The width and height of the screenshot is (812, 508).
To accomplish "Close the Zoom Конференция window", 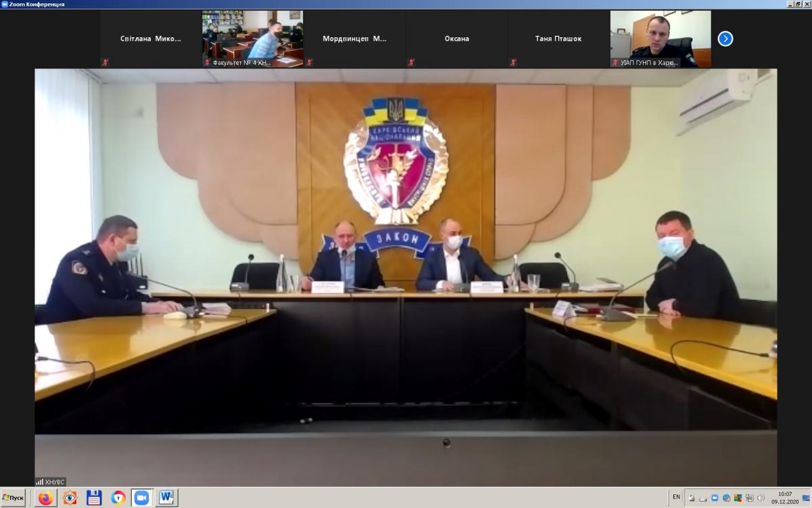I will click(x=807, y=4).
